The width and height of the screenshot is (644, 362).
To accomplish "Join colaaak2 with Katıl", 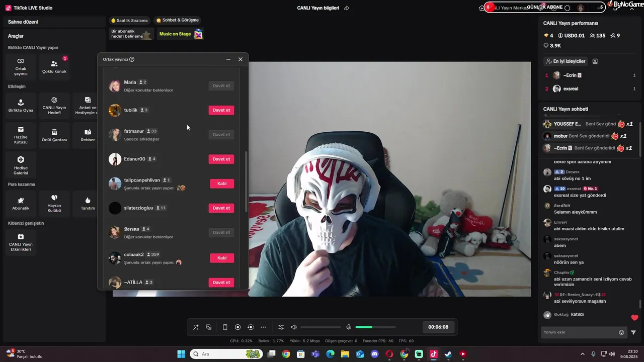I will 222,258.
